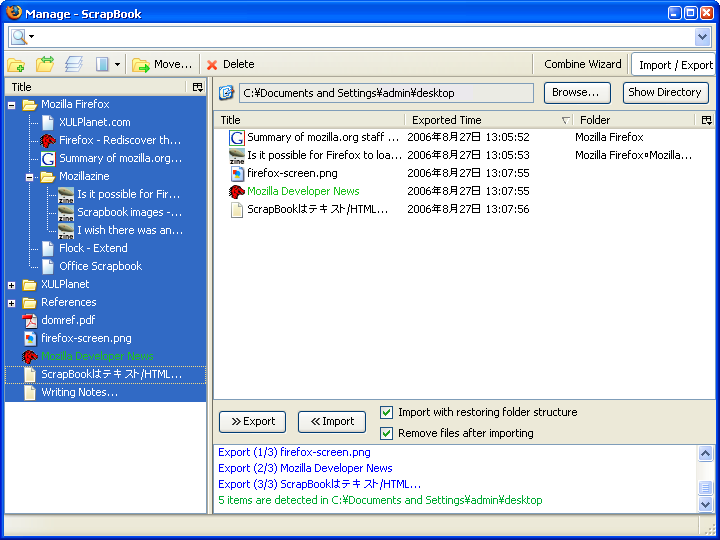Click the image icon beside firefox-screen.png in the tree
Image resolution: width=720 pixels, height=540 pixels.
point(30,338)
